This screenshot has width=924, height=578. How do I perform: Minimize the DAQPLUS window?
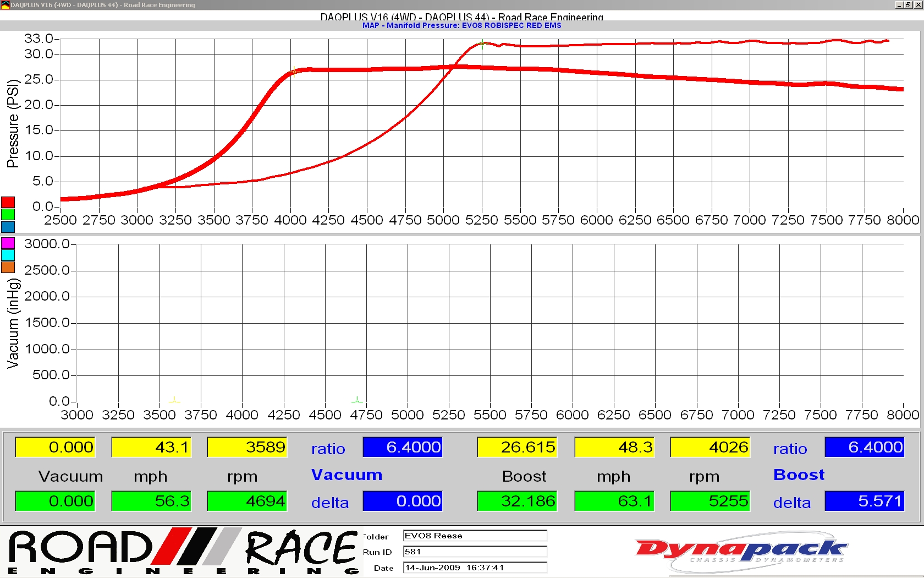[899, 5]
